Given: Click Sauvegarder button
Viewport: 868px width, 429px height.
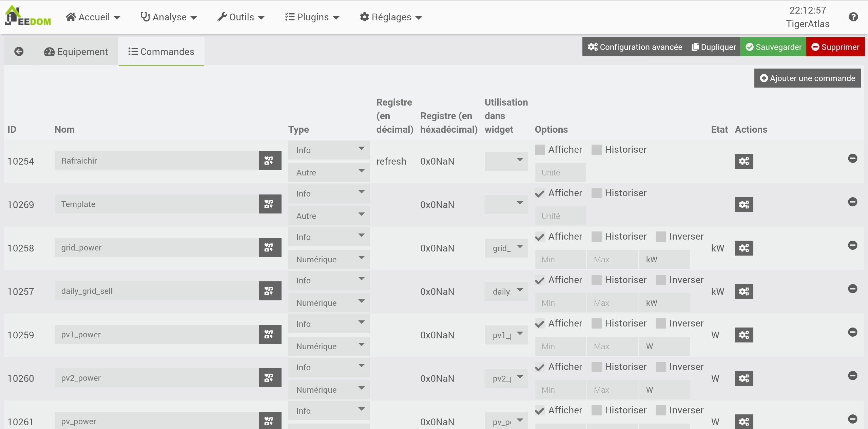Looking at the screenshot, I should coord(773,47).
